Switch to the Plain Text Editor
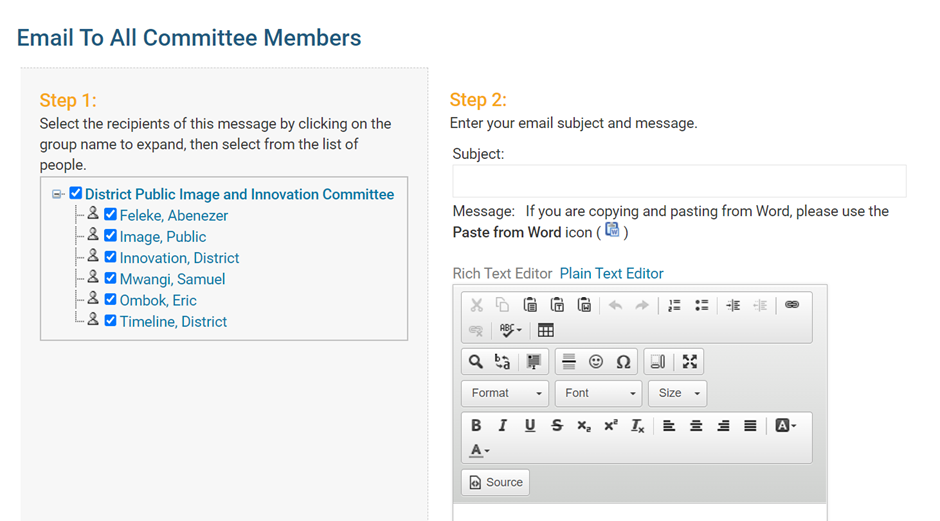Viewport: 940px width, 521px height. 611,273
